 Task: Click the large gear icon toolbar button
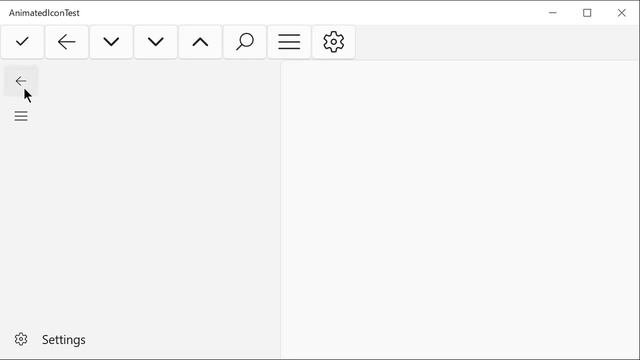333,42
